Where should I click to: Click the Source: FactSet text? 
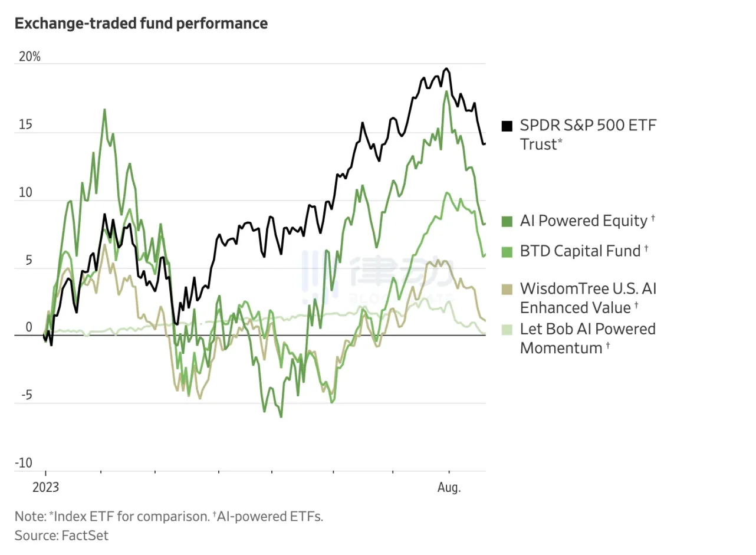(x=62, y=536)
